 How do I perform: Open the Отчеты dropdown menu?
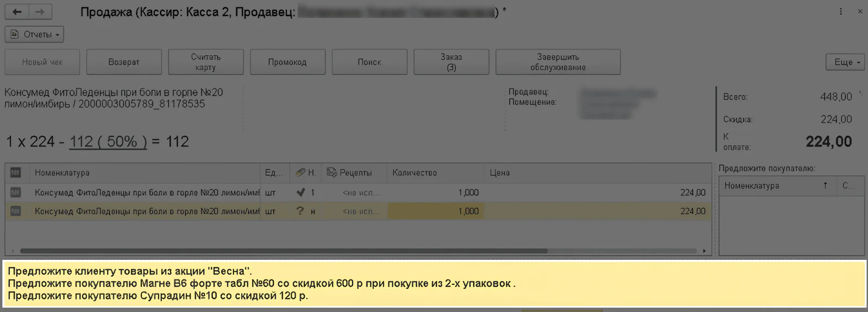click(35, 34)
